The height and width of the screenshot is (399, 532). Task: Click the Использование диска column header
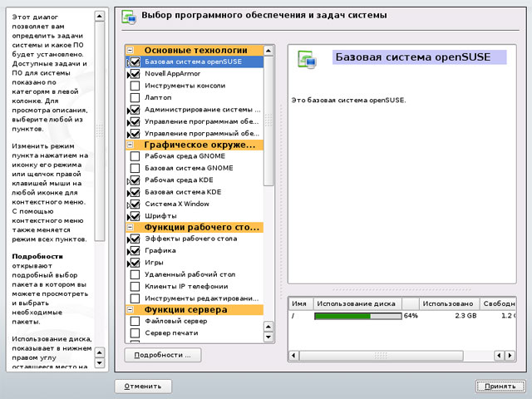point(357,303)
